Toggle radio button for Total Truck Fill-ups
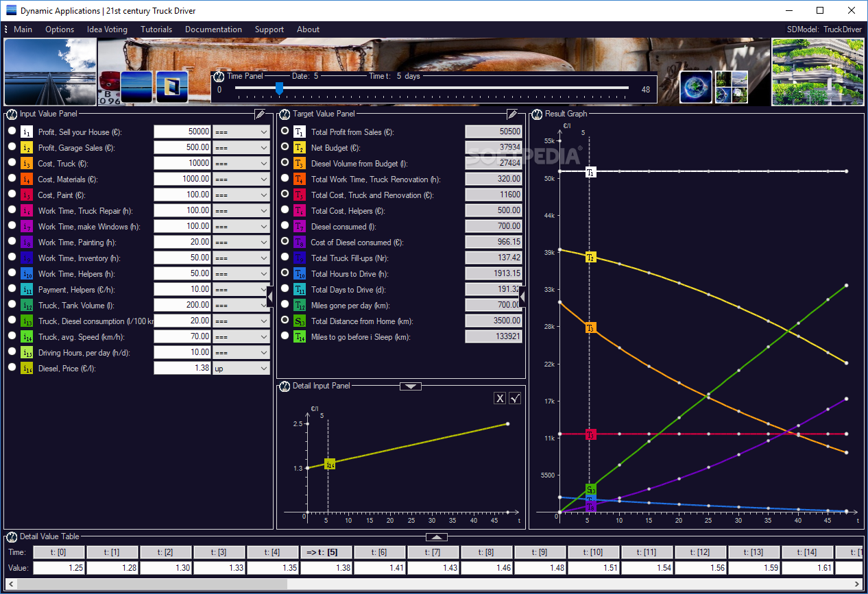The image size is (868, 594). pos(285,257)
